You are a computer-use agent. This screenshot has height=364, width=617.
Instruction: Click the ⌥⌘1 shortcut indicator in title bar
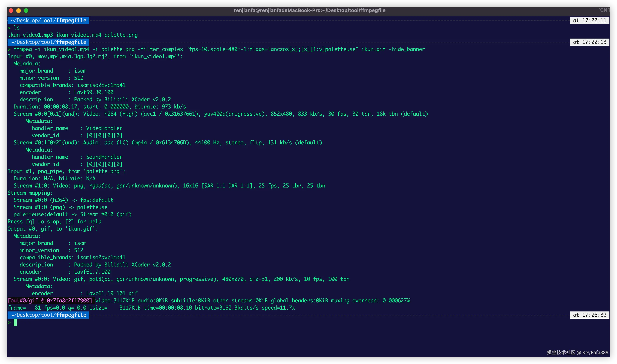coord(604,10)
